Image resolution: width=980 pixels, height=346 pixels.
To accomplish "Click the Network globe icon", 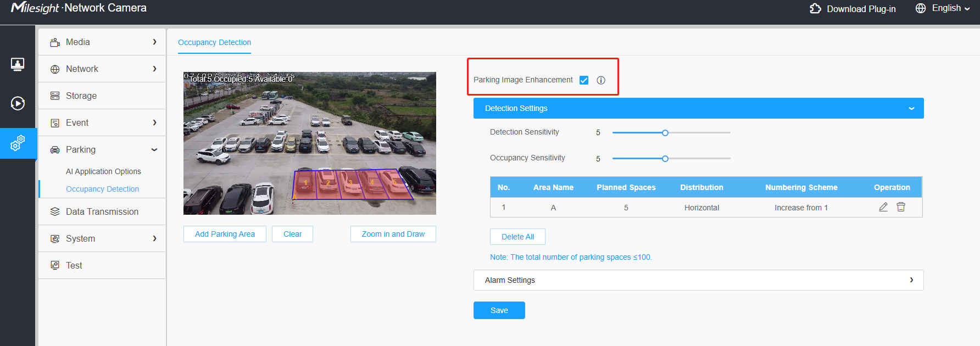I will pyautogui.click(x=55, y=69).
